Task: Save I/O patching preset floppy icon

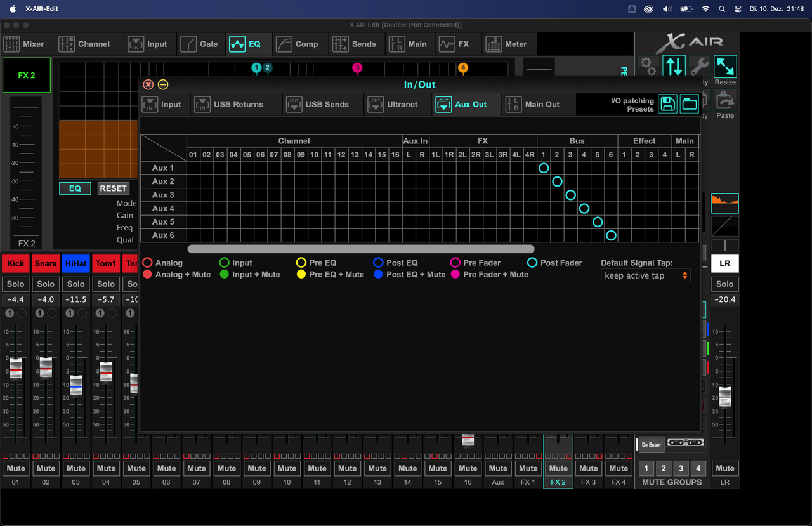Action: click(x=667, y=104)
